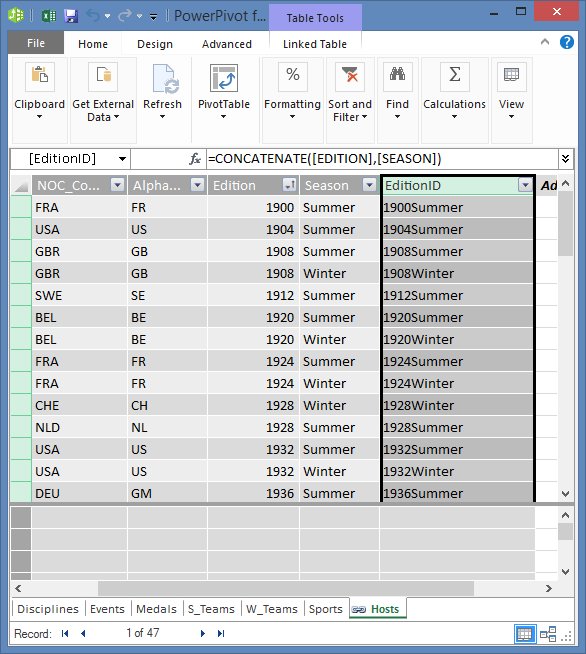Click the select-all corner of the grid

[21, 185]
